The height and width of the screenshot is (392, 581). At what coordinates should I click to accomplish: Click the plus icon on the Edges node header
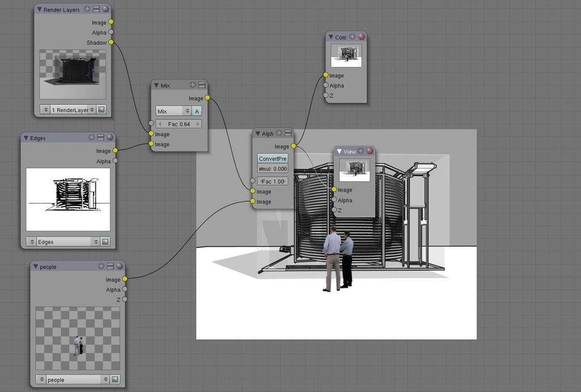pyautogui.click(x=91, y=137)
